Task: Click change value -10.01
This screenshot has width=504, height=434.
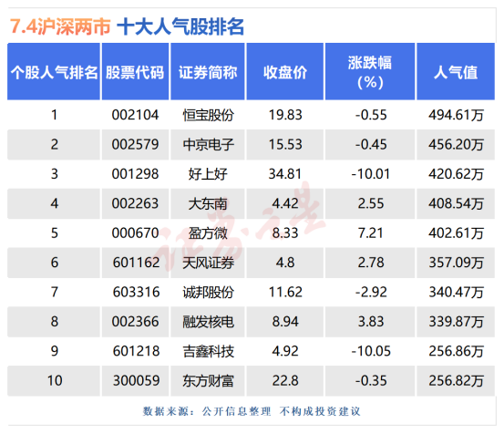Action: point(371,174)
